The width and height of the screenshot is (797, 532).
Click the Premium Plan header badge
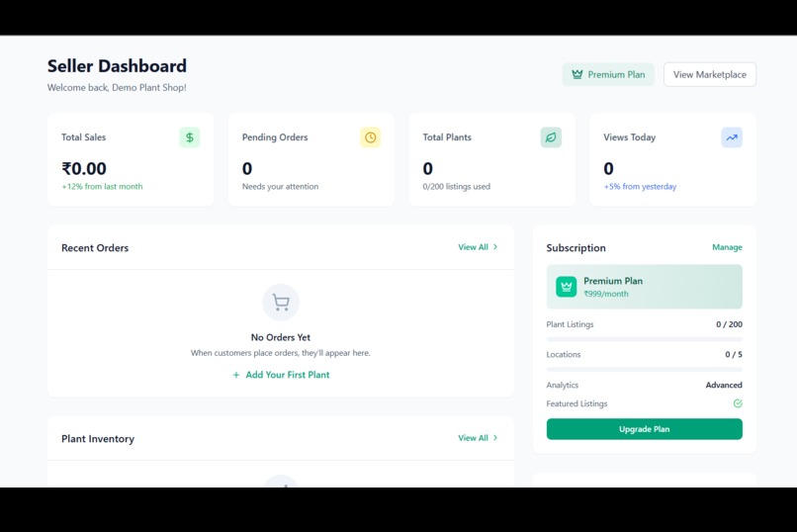(x=608, y=74)
